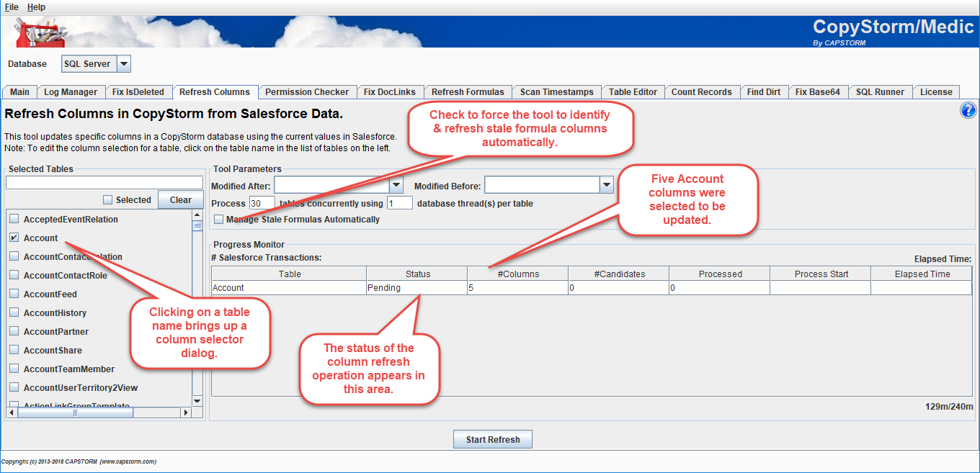
Task: Click the AccountTeamMember table name
Action: [69, 369]
